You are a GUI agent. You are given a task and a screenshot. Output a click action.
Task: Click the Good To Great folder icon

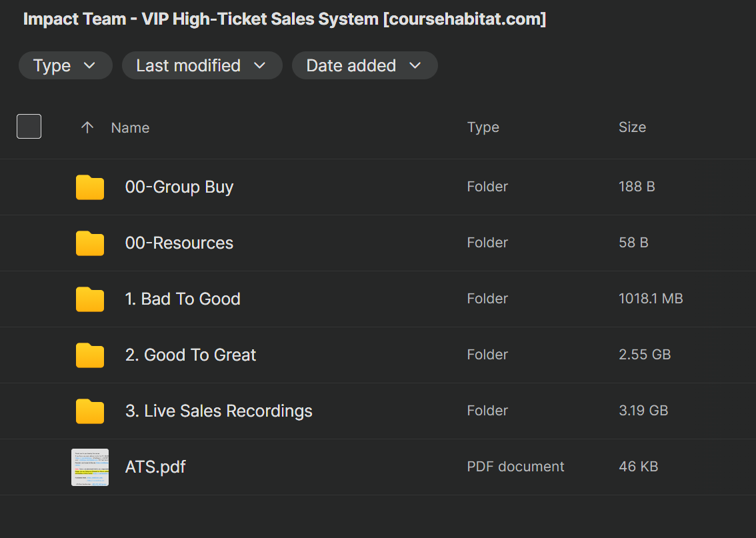click(x=90, y=355)
